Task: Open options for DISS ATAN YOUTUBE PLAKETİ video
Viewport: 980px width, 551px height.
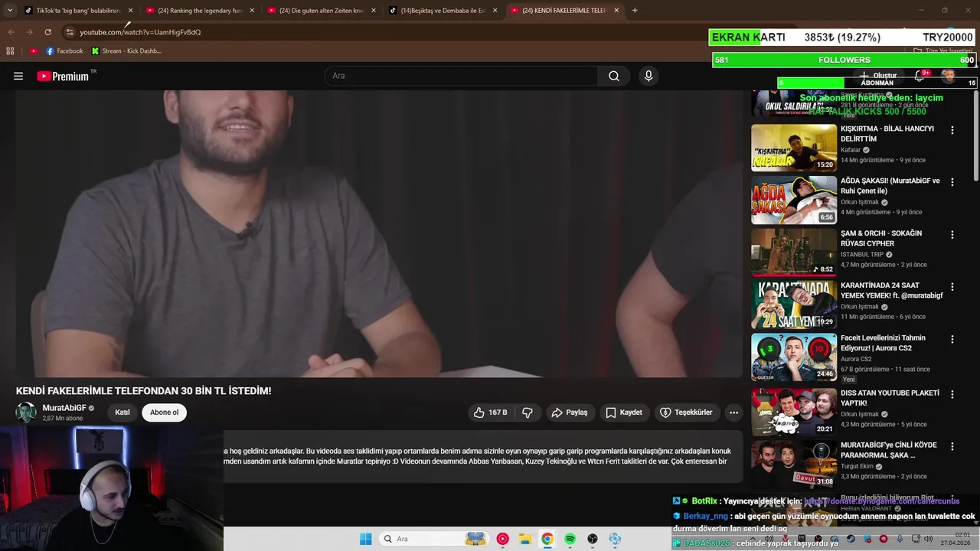Action: (x=952, y=394)
